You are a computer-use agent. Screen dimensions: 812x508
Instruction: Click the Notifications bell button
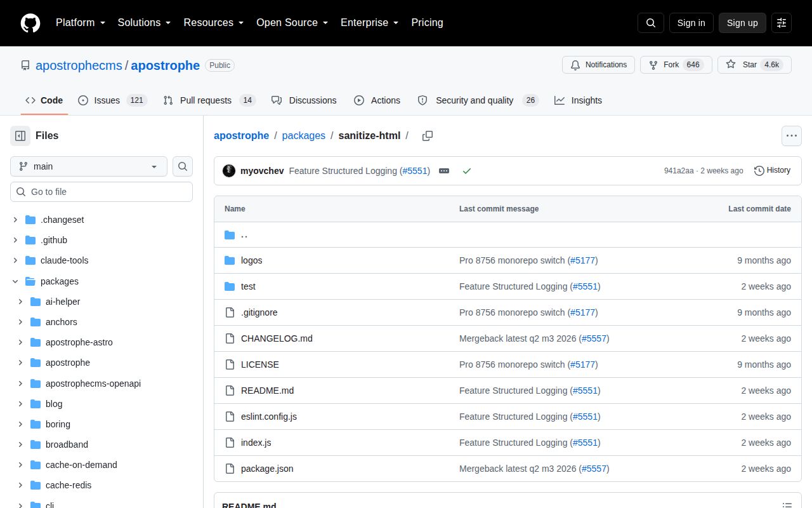point(598,65)
